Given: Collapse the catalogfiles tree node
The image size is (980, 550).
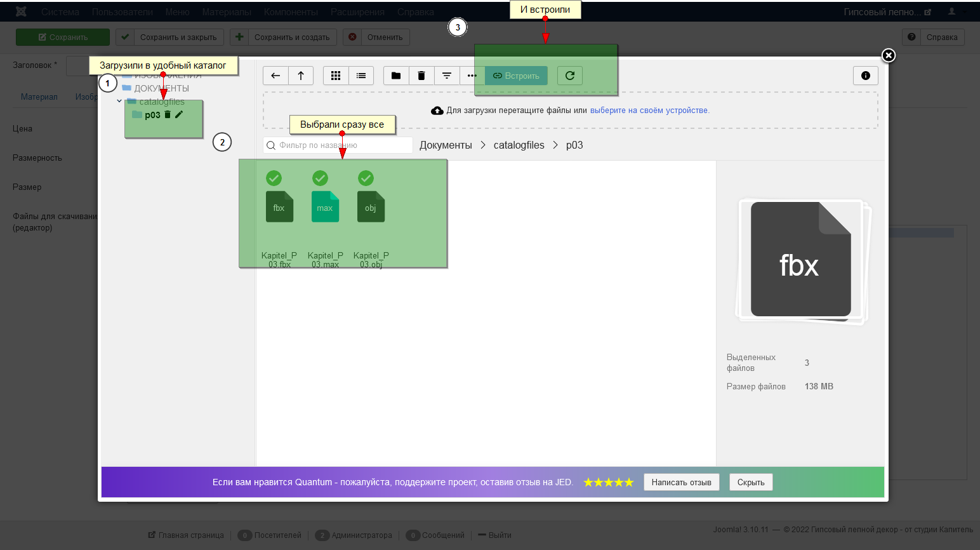Looking at the screenshot, I should tap(119, 101).
